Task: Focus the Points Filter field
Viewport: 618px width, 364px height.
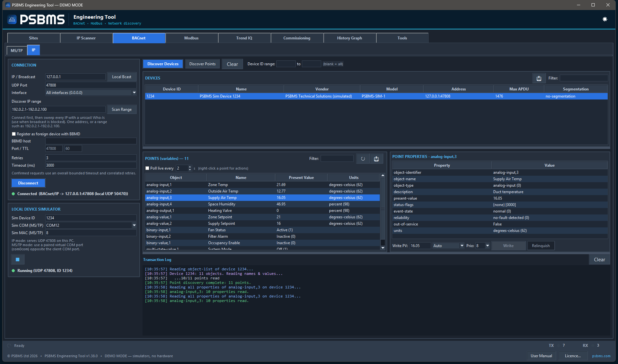Action: pyautogui.click(x=337, y=159)
